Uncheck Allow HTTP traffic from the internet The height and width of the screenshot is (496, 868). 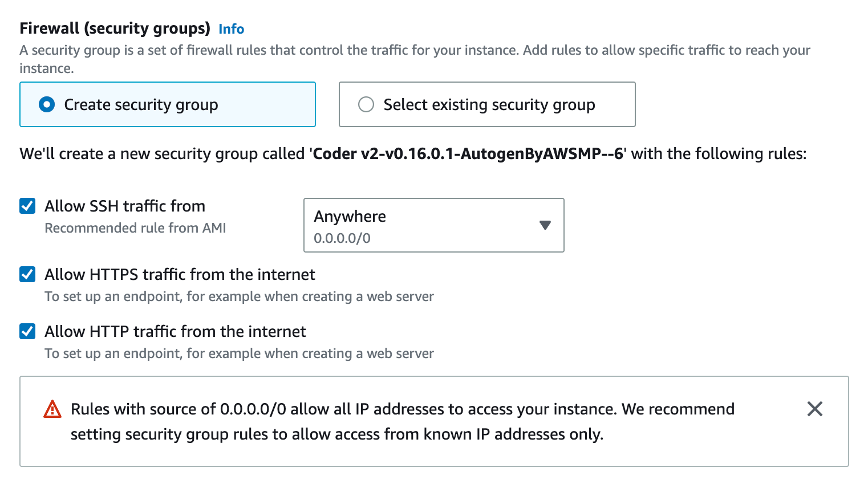click(x=27, y=331)
